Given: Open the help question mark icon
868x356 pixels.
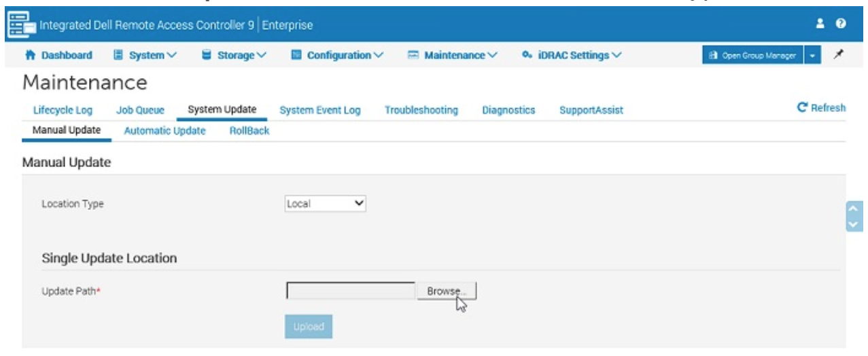Looking at the screenshot, I should (841, 24).
